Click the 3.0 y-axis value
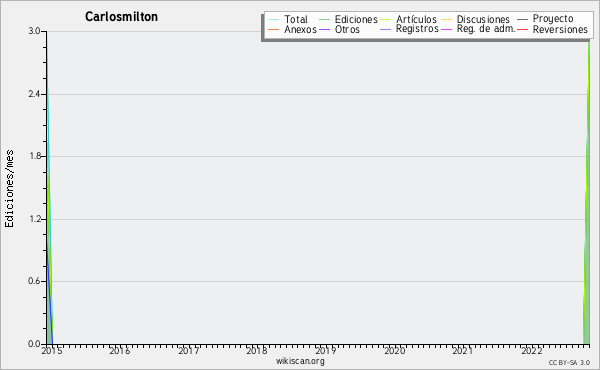This screenshot has width=600, height=370. [34, 31]
